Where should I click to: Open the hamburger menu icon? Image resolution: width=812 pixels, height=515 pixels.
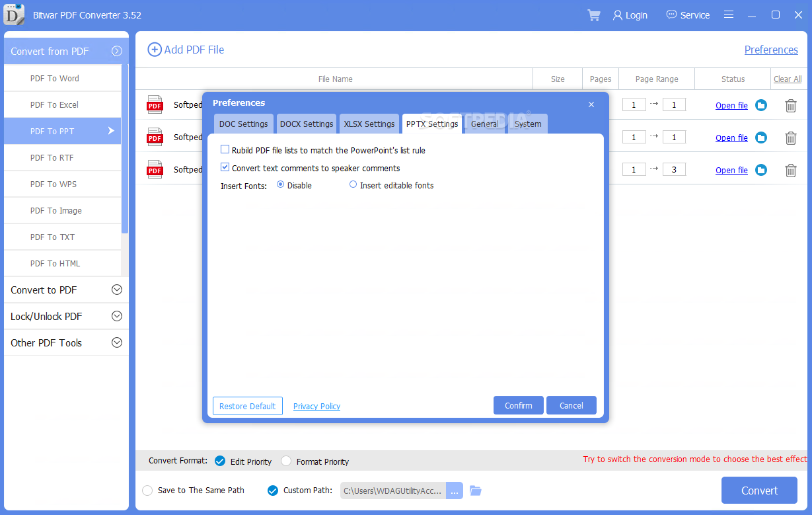[x=729, y=15]
